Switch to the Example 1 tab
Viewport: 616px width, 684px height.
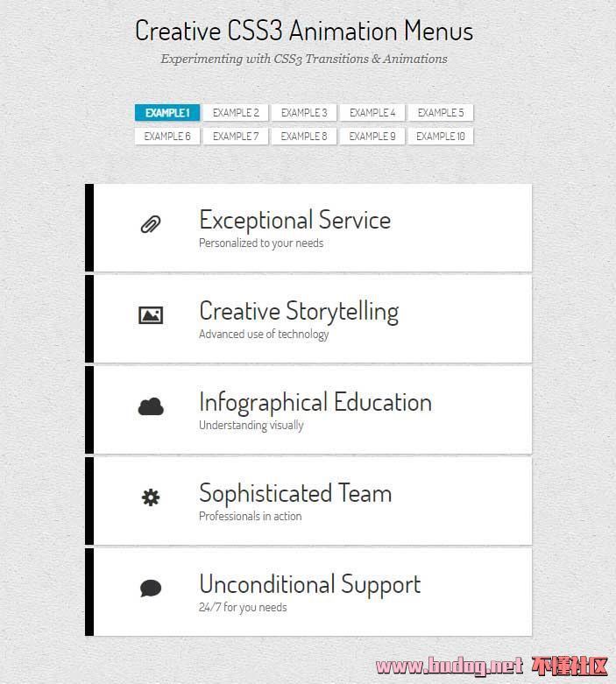(167, 113)
